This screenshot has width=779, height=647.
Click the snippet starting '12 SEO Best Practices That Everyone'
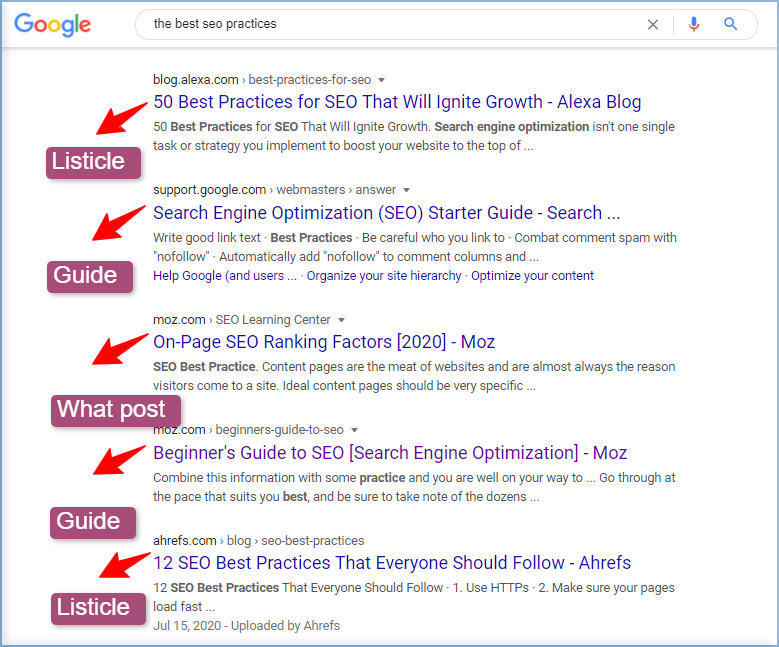pos(413,597)
